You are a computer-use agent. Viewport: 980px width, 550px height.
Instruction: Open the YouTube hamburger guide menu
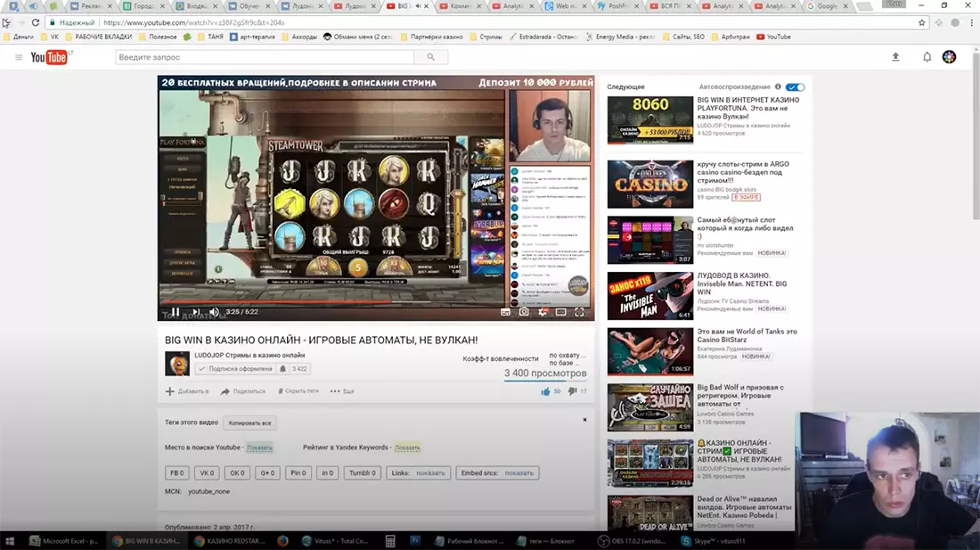coord(19,57)
